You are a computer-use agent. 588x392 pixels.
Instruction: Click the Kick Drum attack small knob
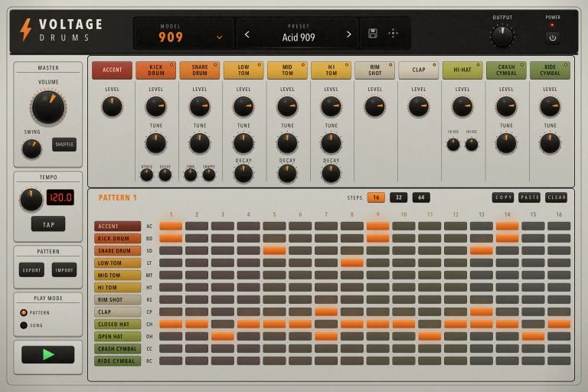(147, 175)
